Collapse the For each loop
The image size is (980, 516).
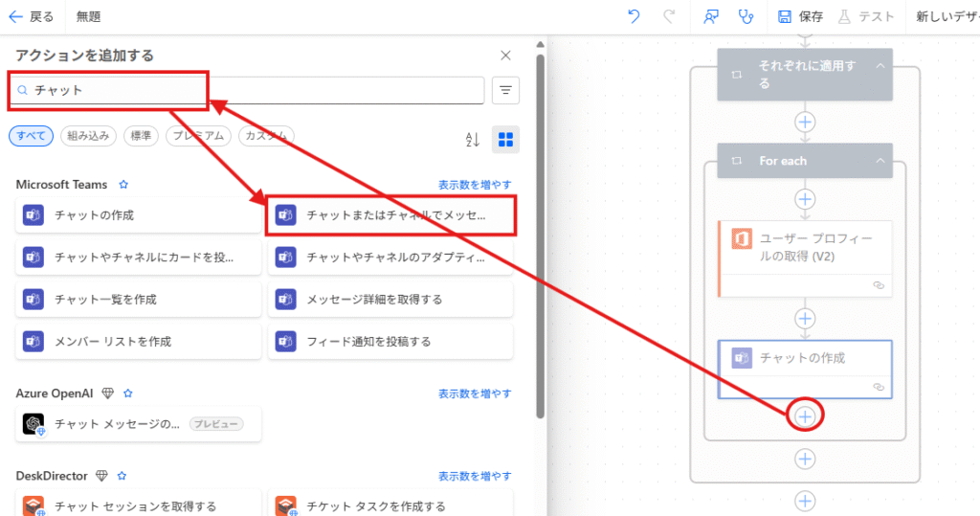coord(880,161)
